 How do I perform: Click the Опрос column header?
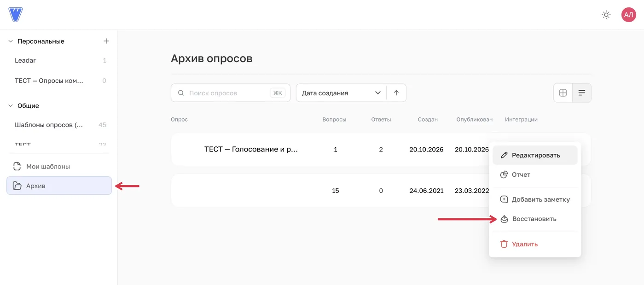(179, 119)
